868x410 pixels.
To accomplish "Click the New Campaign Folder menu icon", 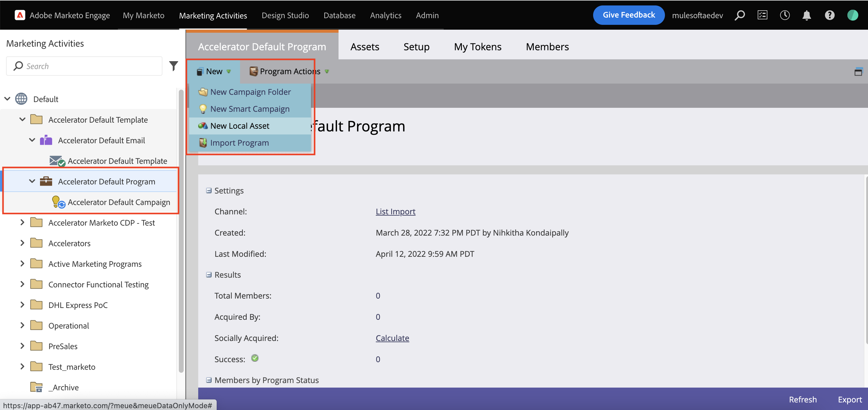I will click(x=203, y=91).
